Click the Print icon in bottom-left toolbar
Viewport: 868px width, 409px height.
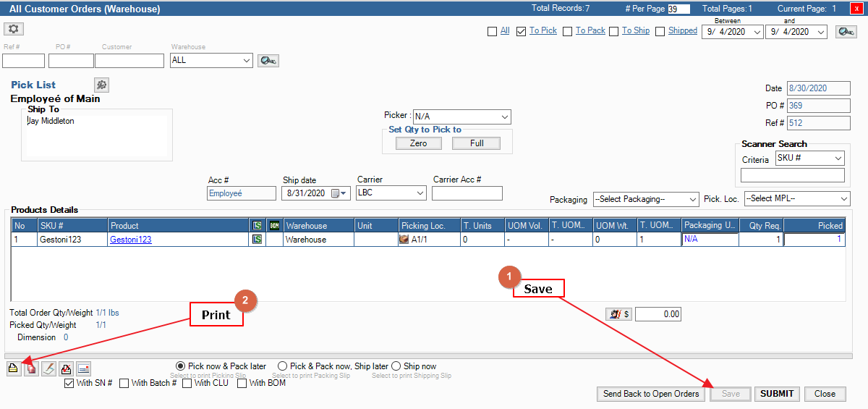[x=13, y=368]
